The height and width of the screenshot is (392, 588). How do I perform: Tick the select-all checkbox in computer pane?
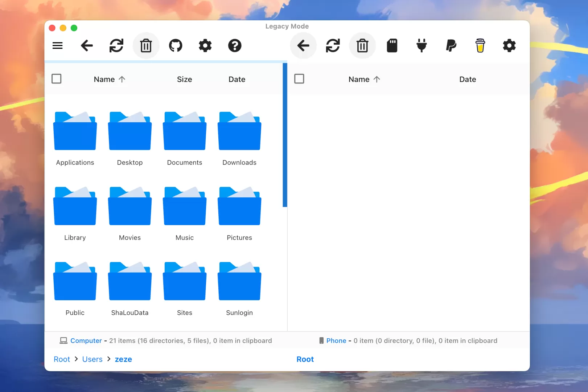coord(57,79)
